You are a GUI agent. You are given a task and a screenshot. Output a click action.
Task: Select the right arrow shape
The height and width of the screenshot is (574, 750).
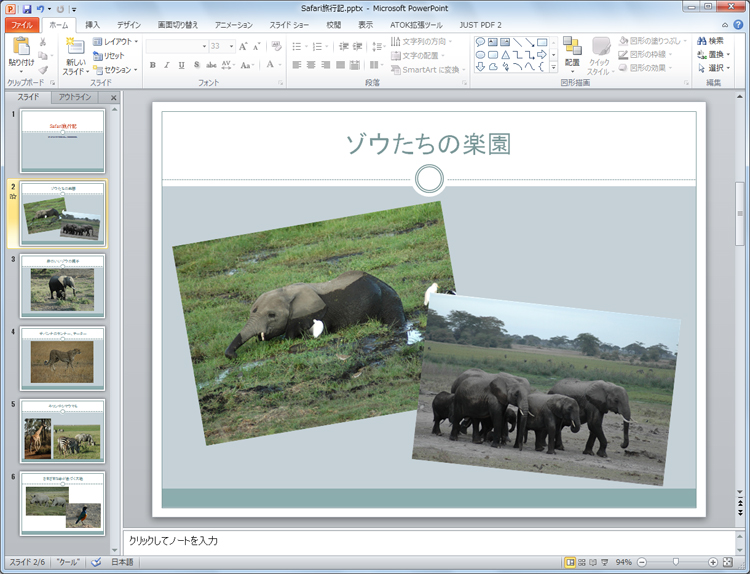[542, 55]
